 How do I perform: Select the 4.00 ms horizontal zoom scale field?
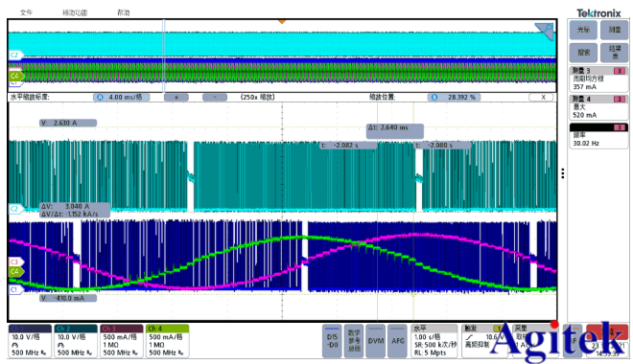(122, 97)
